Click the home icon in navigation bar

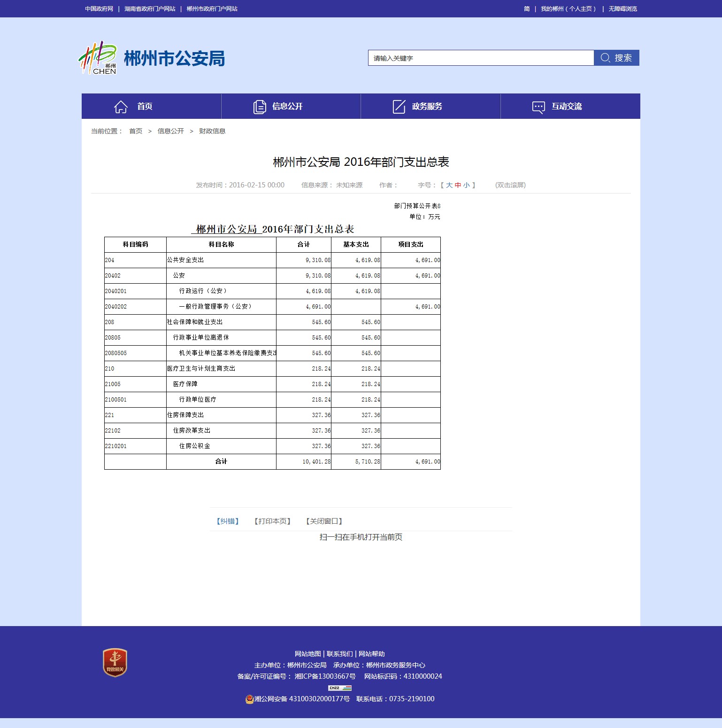(121, 107)
